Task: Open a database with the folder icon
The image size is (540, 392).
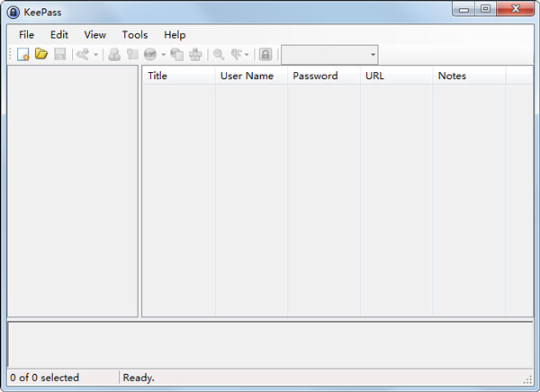Action: click(x=41, y=54)
